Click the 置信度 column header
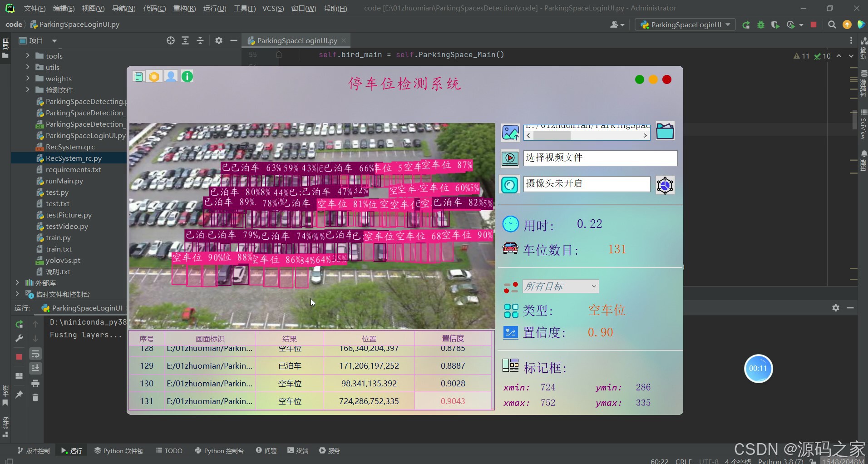Image resolution: width=868 pixels, height=464 pixels. [x=453, y=339]
